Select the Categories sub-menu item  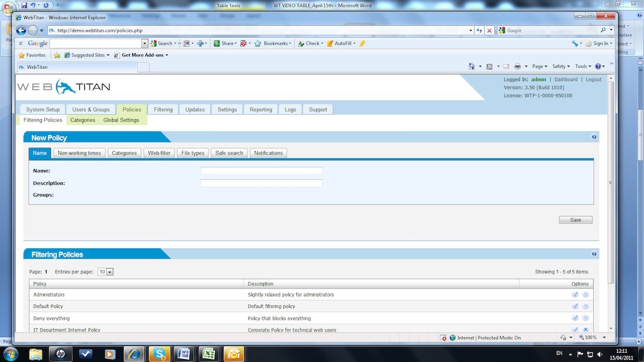pos(83,120)
